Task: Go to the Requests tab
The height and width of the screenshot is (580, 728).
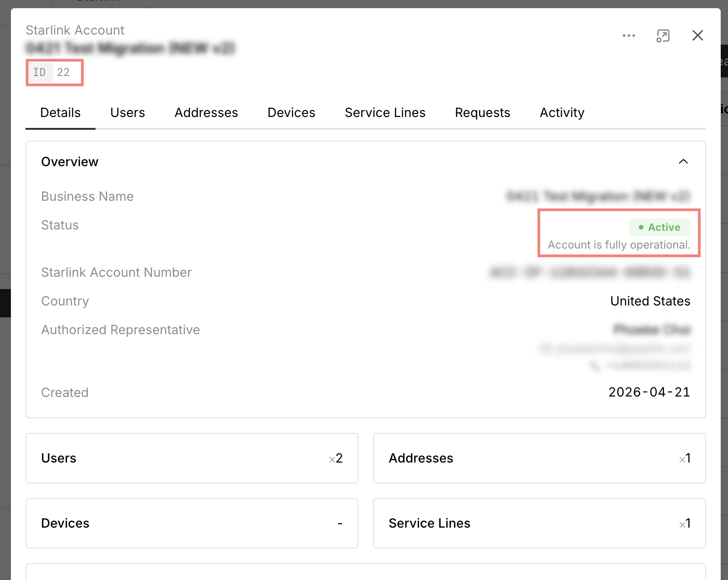Action: point(483,112)
